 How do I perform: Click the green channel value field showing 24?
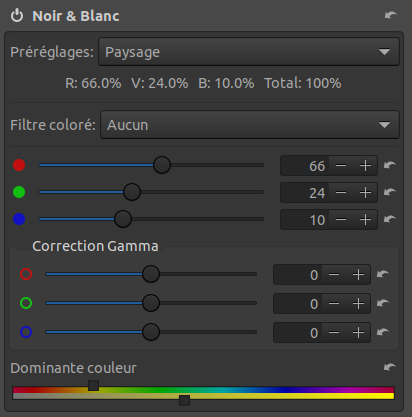tap(305, 192)
